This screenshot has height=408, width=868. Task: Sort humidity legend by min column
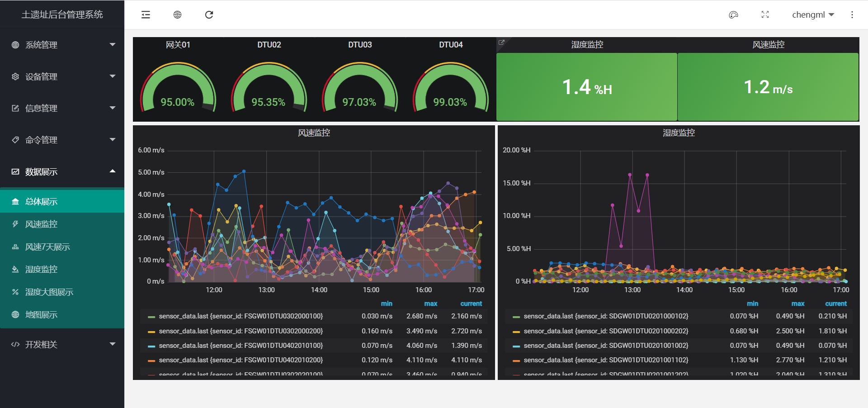[x=752, y=304]
